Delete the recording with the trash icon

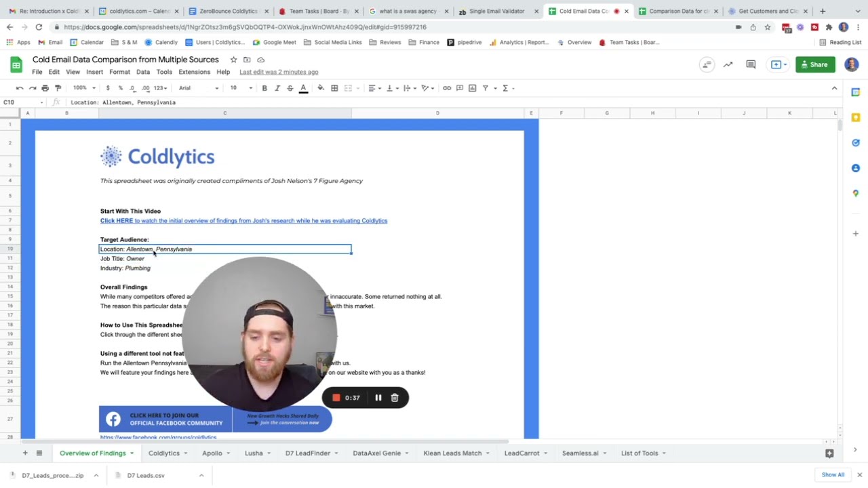click(x=395, y=398)
